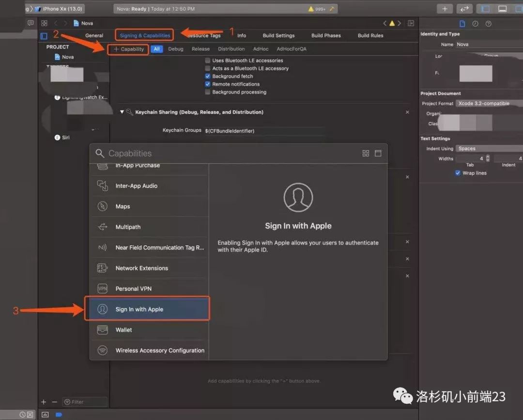Select the Siri target
This screenshot has width=523, height=420.
(x=62, y=137)
